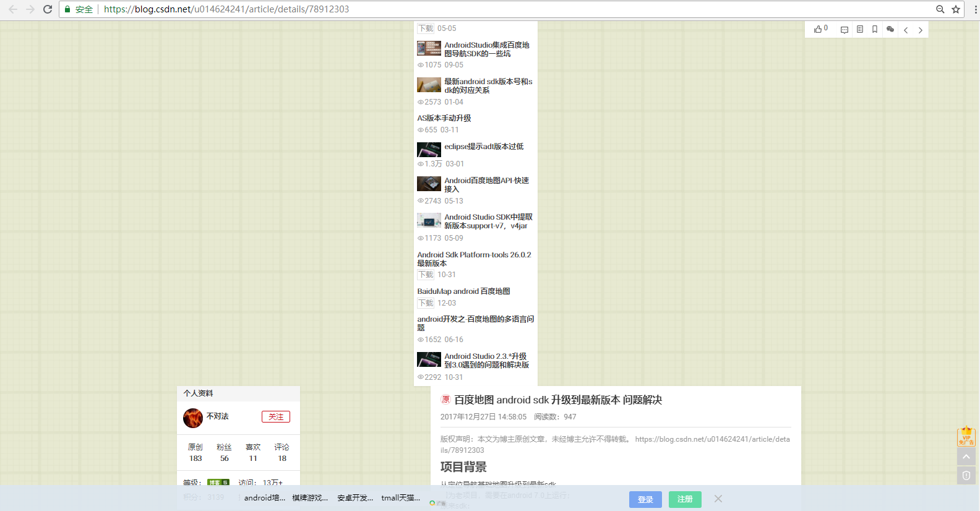Open thumbnail of Android Studio 2.3升级 article
The height and width of the screenshot is (511, 980).
429,359
